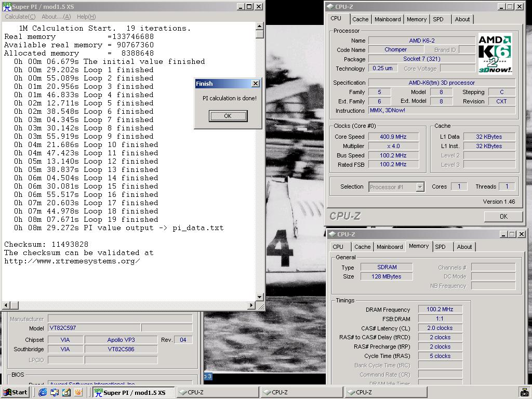Click the Super PI title bar icon
532x399 pixels.
[6, 6]
